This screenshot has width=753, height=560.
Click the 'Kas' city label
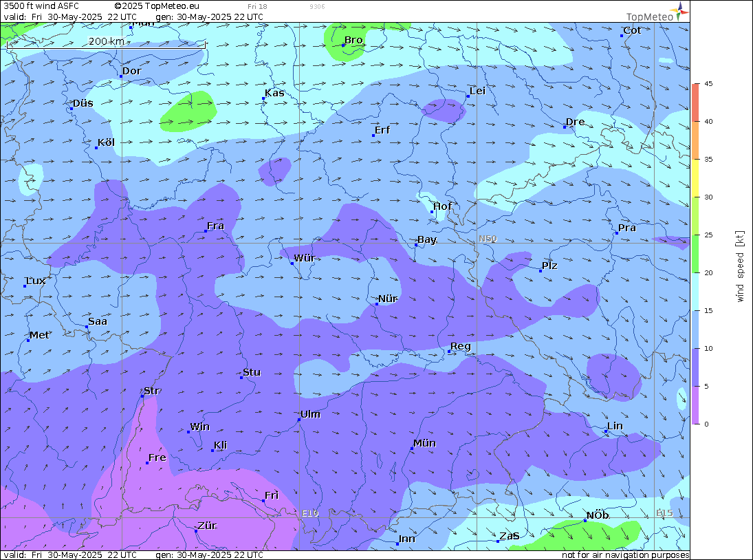pyautogui.click(x=274, y=93)
